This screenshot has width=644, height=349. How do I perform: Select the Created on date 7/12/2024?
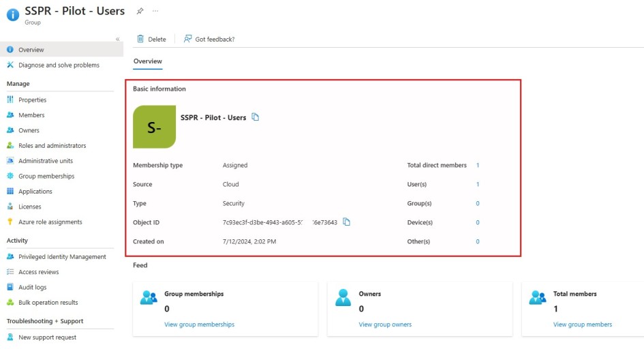tap(236, 241)
